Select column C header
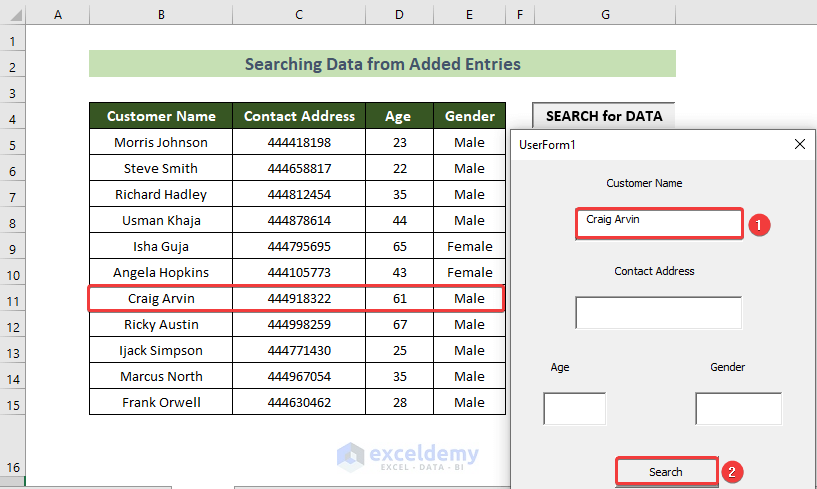Screen dimensions: 817x489 [x=299, y=14]
